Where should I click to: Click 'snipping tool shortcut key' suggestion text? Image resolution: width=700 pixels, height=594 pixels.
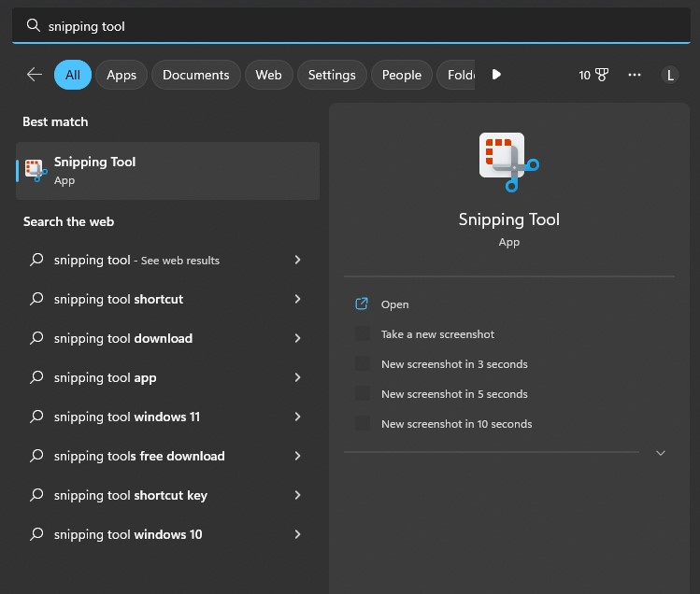[x=131, y=495]
